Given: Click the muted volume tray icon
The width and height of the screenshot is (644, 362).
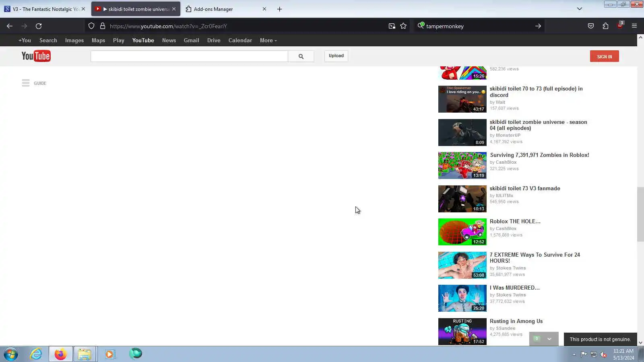Looking at the screenshot, I should pyautogui.click(x=603, y=354).
